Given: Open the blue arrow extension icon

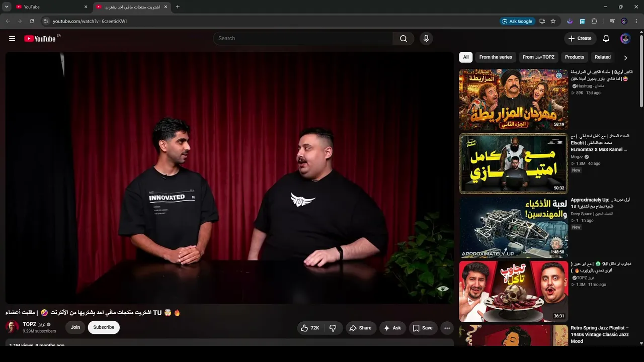Looking at the screenshot, I should click(x=582, y=21).
